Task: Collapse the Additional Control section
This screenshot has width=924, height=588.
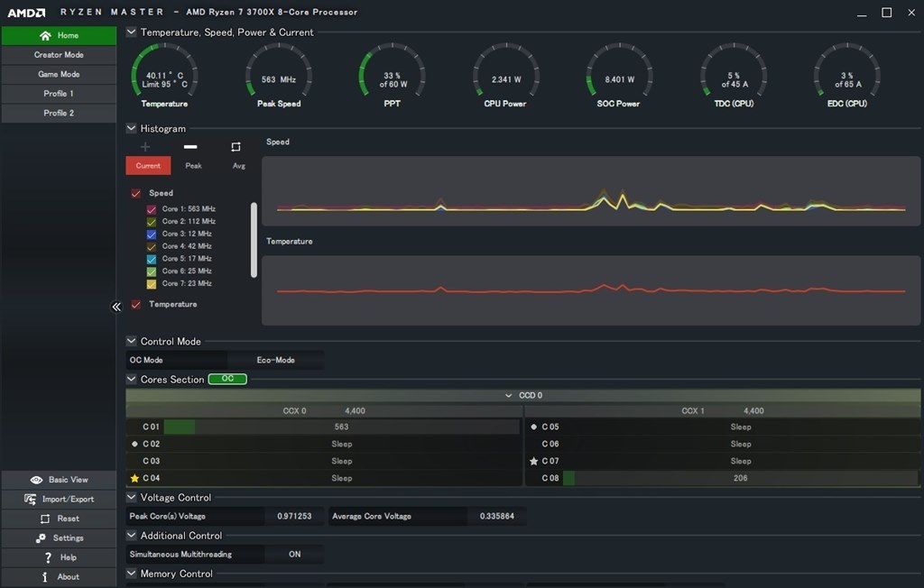Action: (132, 535)
